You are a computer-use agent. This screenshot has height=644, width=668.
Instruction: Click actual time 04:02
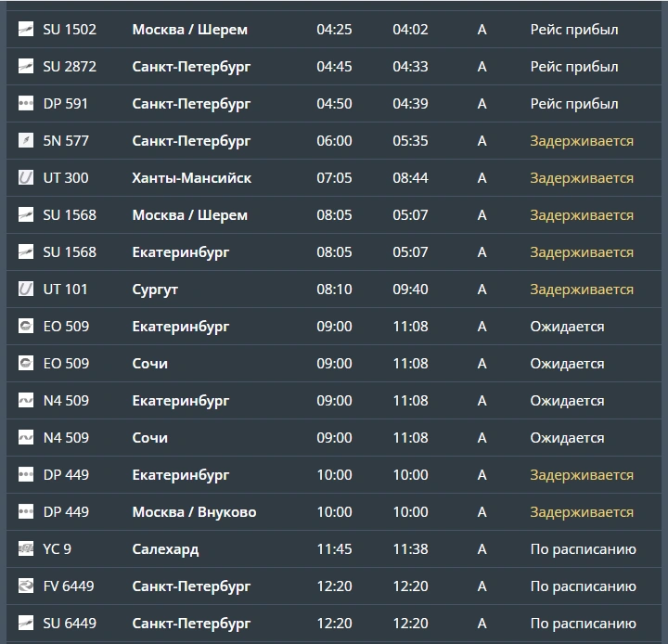[x=410, y=30]
